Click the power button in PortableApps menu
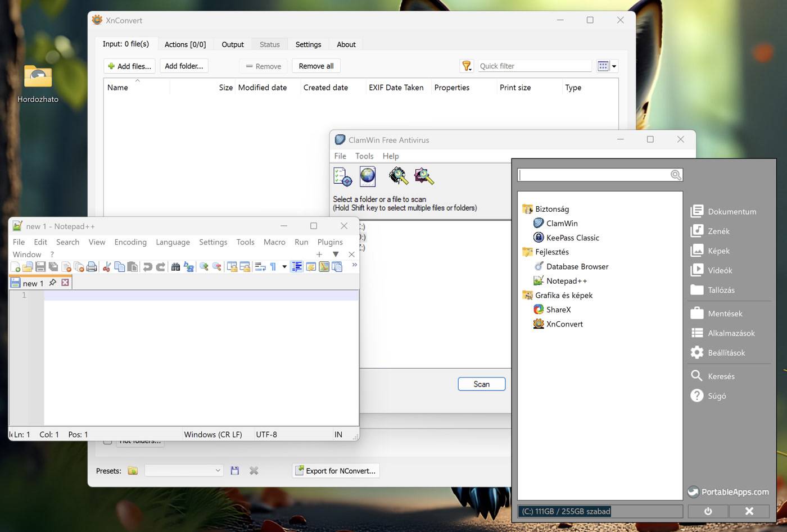787x532 pixels. click(708, 511)
